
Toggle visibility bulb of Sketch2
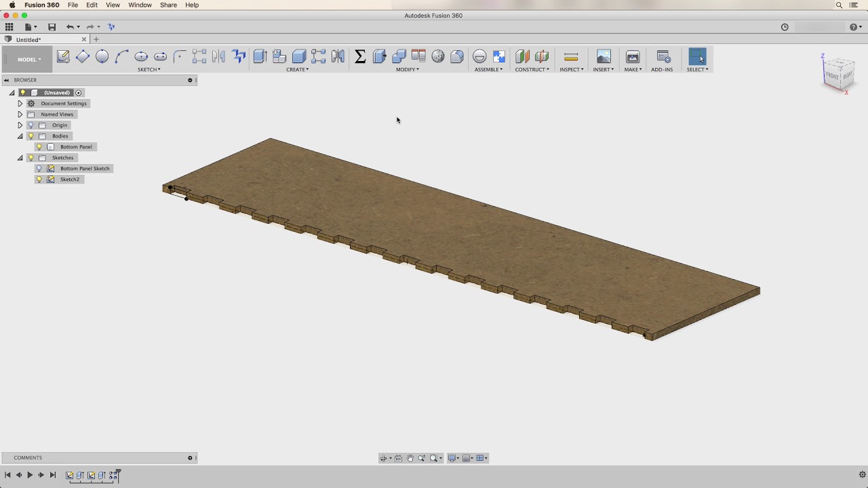click(x=39, y=180)
